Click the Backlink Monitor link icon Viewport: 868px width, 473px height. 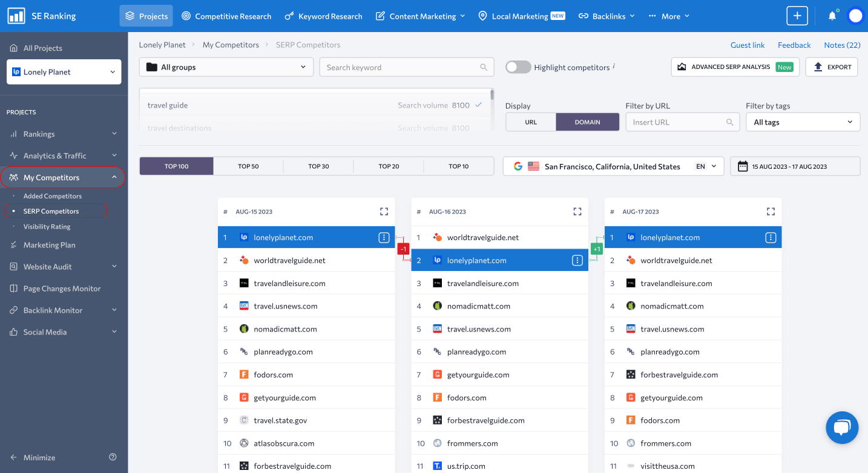pos(14,310)
